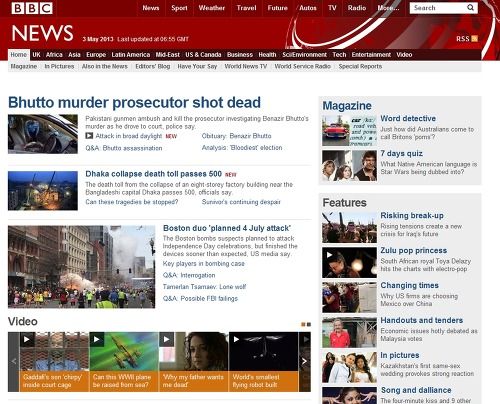The image size is (500, 404).
Task: Open the 'Risking break-up' feature
Action: [412, 215]
